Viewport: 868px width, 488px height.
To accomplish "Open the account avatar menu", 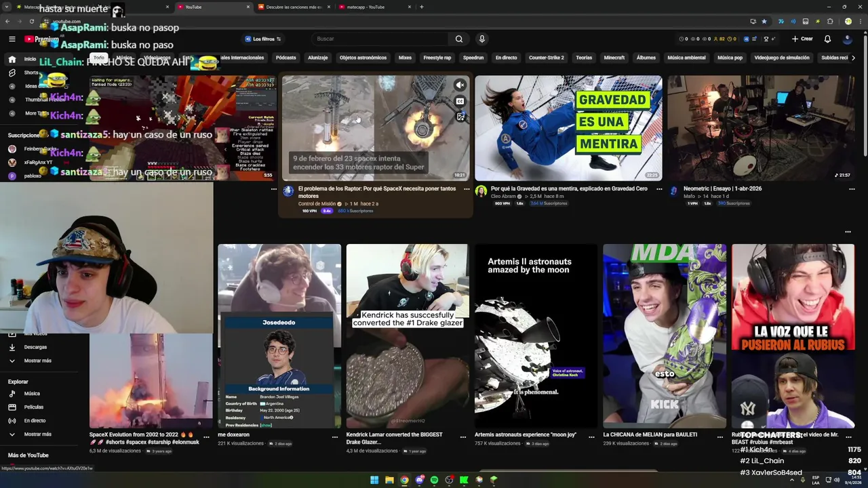I will (848, 39).
